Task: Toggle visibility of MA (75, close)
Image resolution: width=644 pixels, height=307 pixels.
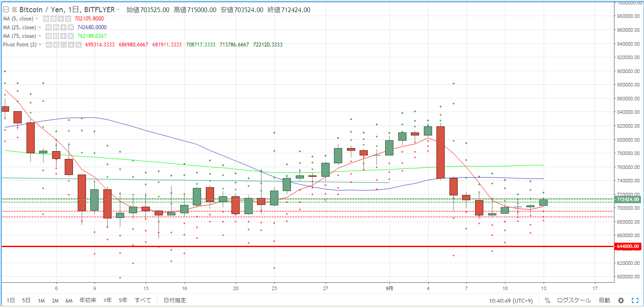Action: pos(49,36)
